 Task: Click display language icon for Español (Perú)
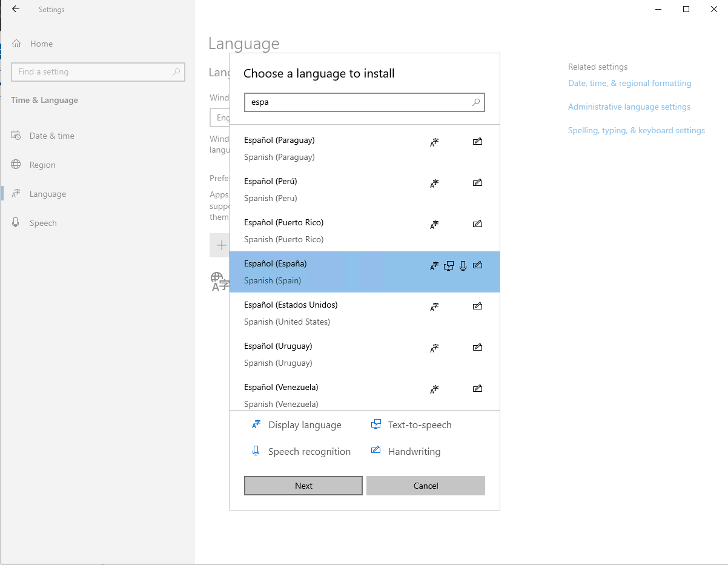[x=434, y=183]
